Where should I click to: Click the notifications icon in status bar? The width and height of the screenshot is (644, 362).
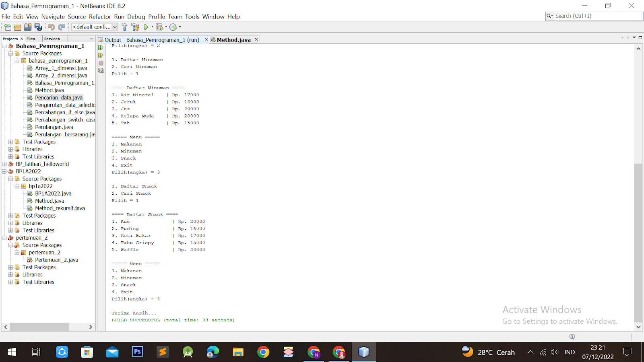pos(572,337)
